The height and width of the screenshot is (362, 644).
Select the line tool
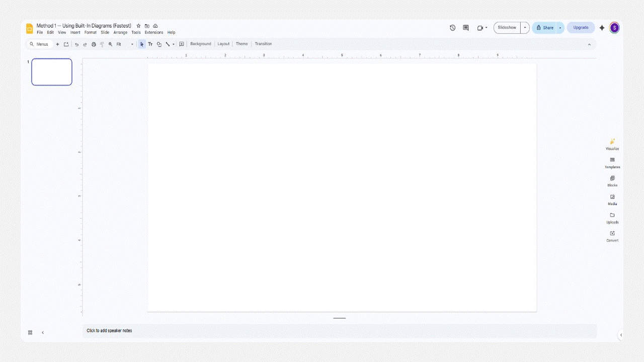click(168, 44)
